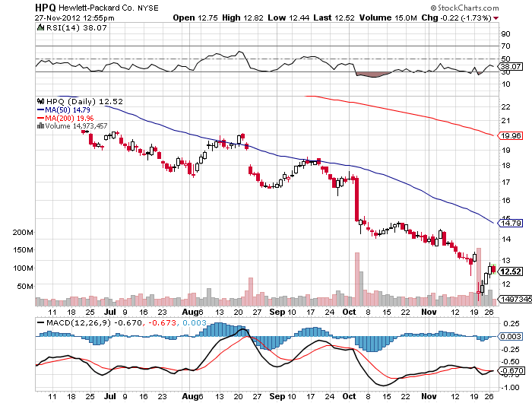Viewport: 532px width, 403px height.
Task: Click the large red candlestick of the October gap-down
Action: tap(356, 199)
